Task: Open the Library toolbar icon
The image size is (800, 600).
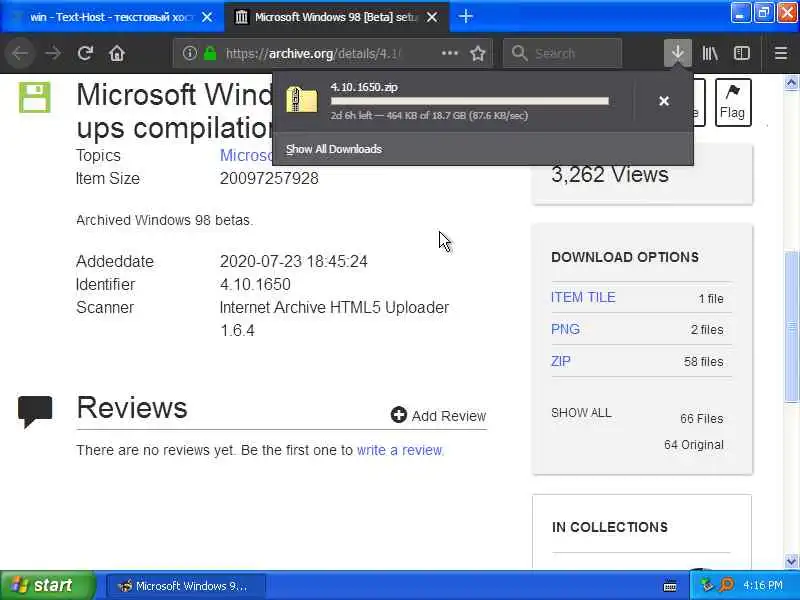Action: (710, 53)
